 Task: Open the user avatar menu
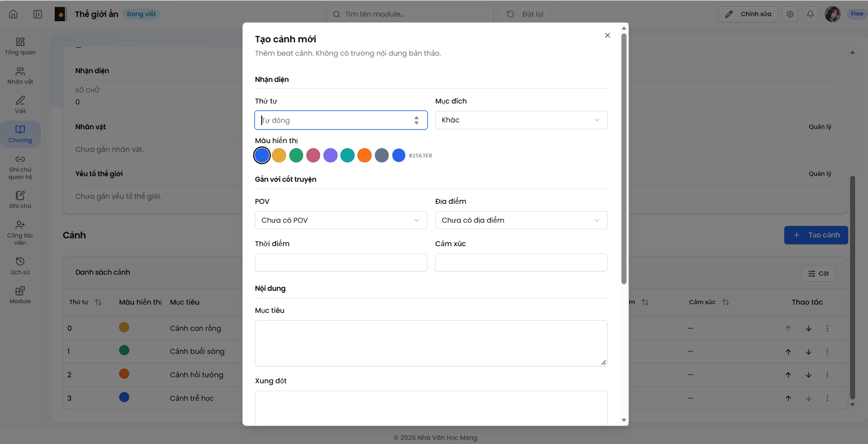[833, 14]
